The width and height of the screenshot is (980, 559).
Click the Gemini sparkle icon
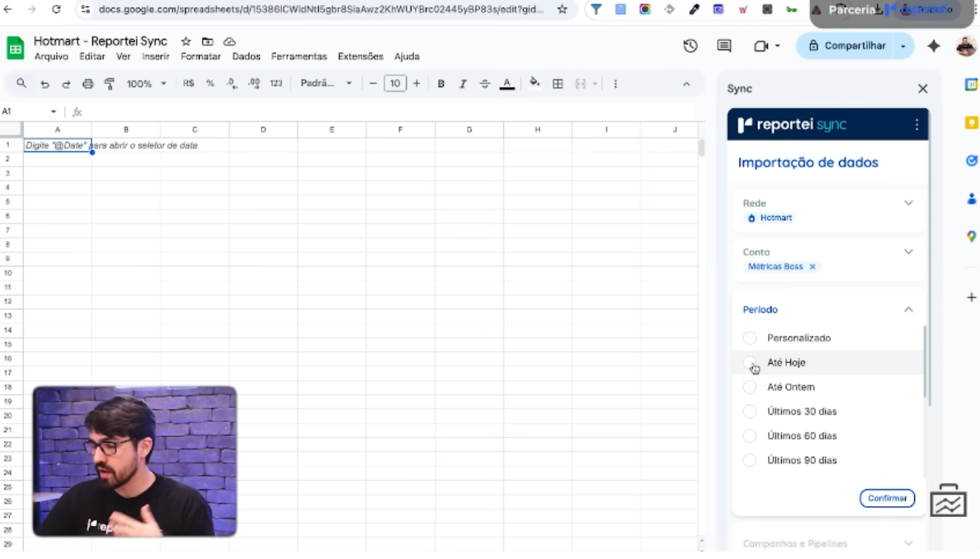tap(934, 46)
